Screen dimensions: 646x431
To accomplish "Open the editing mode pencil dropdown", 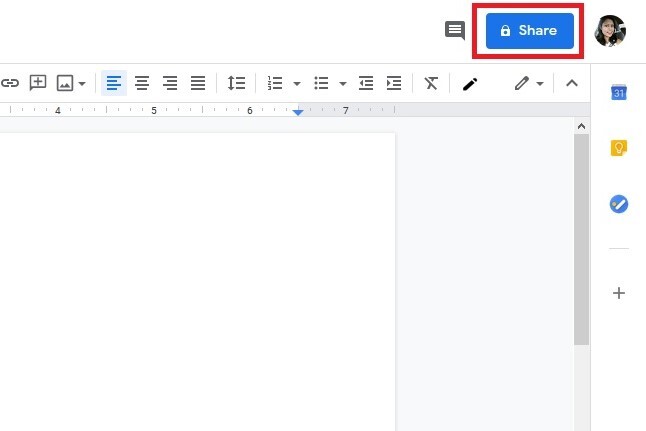I will (529, 83).
